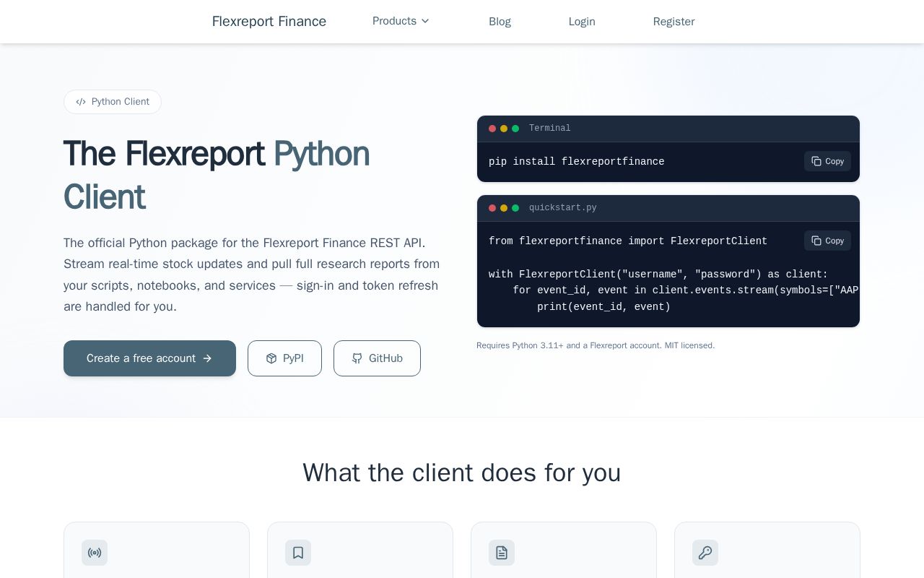This screenshot has height=578, width=924.
Task: Open the Register page
Action: (674, 22)
